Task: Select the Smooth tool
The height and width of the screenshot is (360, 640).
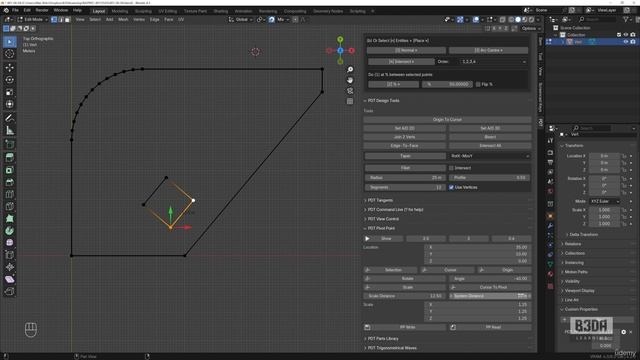Action: pos(9,242)
